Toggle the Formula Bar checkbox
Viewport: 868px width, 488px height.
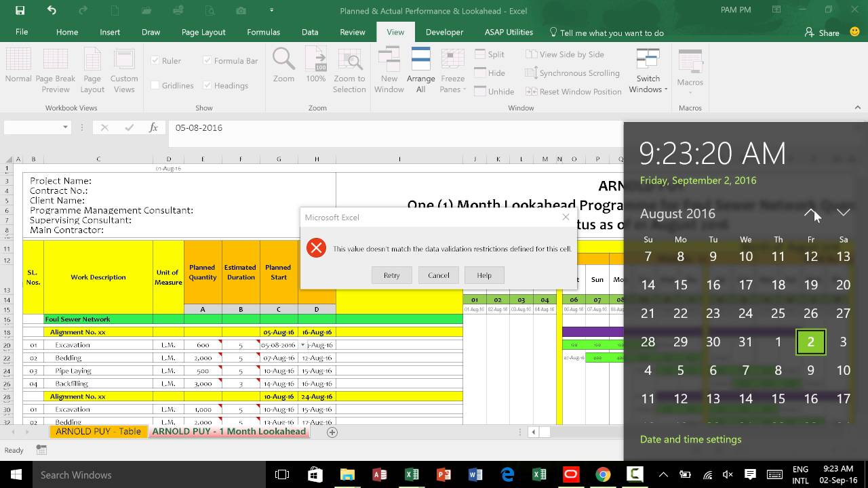pyautogui.click(x=208, y=60)
